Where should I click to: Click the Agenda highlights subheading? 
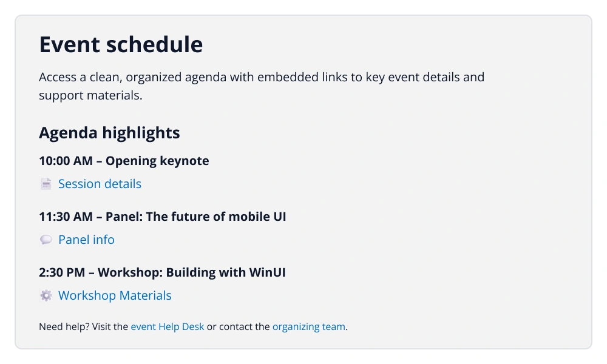pos(109,133)
